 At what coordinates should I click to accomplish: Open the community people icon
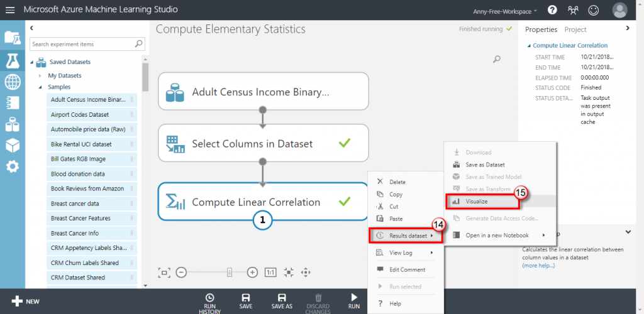point(573,10)
